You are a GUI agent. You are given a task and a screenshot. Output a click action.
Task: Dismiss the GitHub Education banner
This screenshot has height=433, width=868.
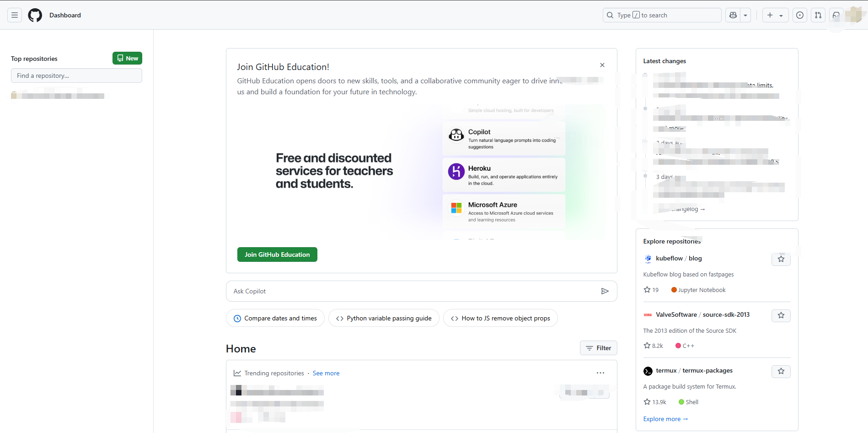click(x=602, y=65)
